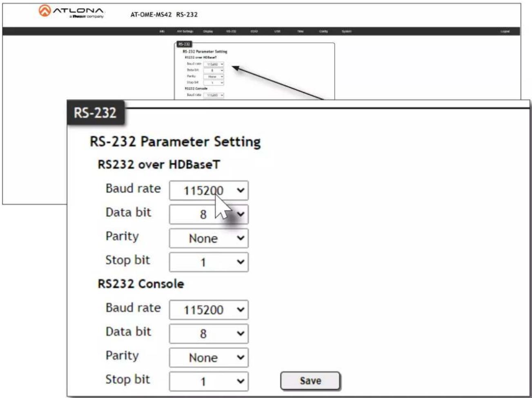Click the enlarged "RS232 over HDBaseT" heading

coord(159,165)
